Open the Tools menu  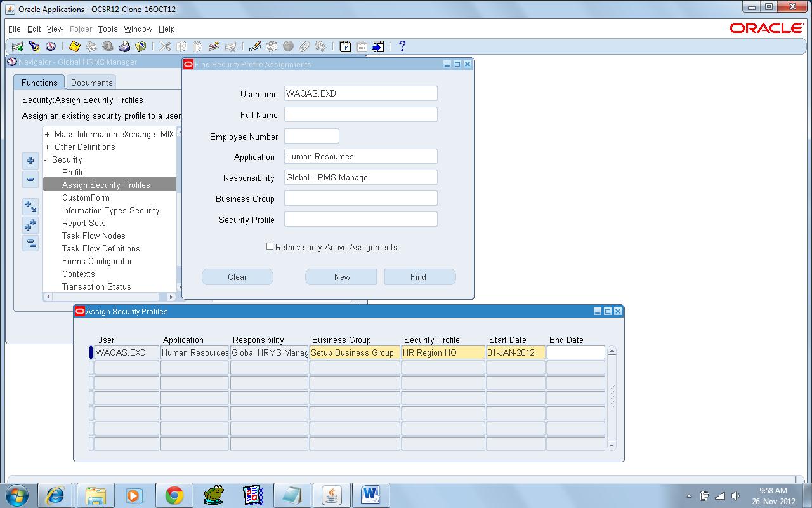point(107,29)
